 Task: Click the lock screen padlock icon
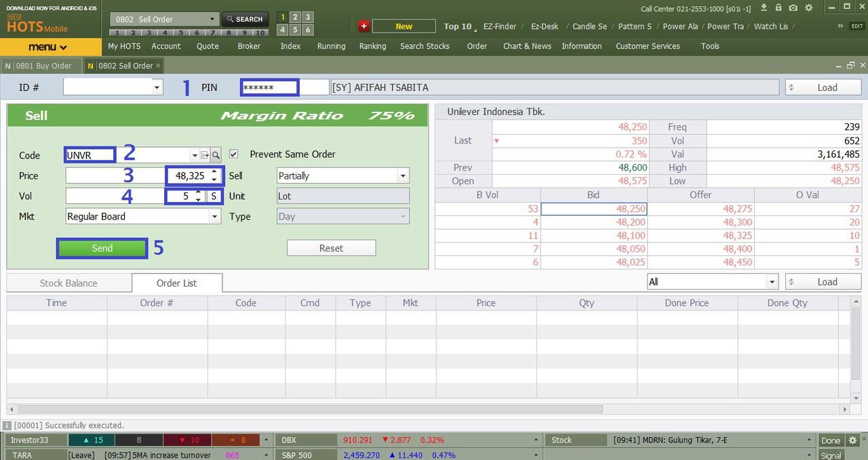[x=778, y=7]
